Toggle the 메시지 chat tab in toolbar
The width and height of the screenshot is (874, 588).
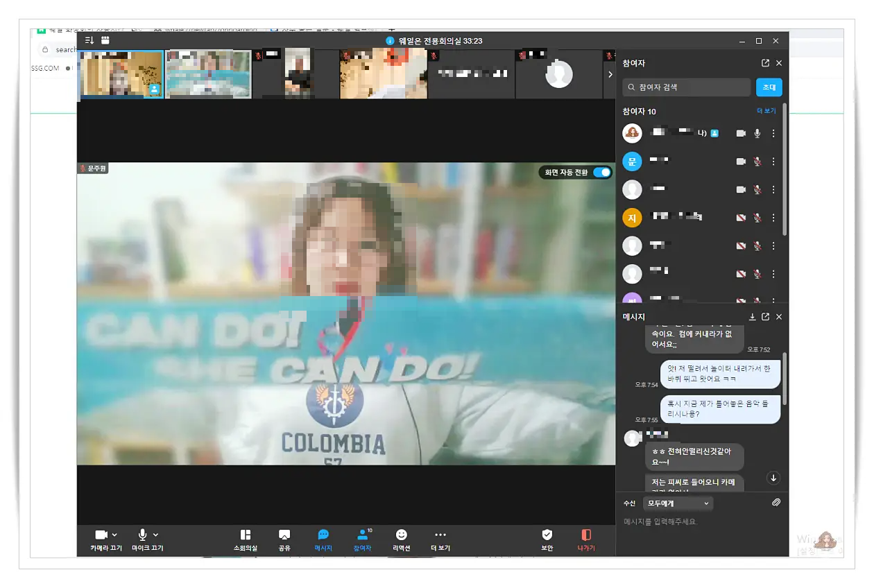point(323,540)
